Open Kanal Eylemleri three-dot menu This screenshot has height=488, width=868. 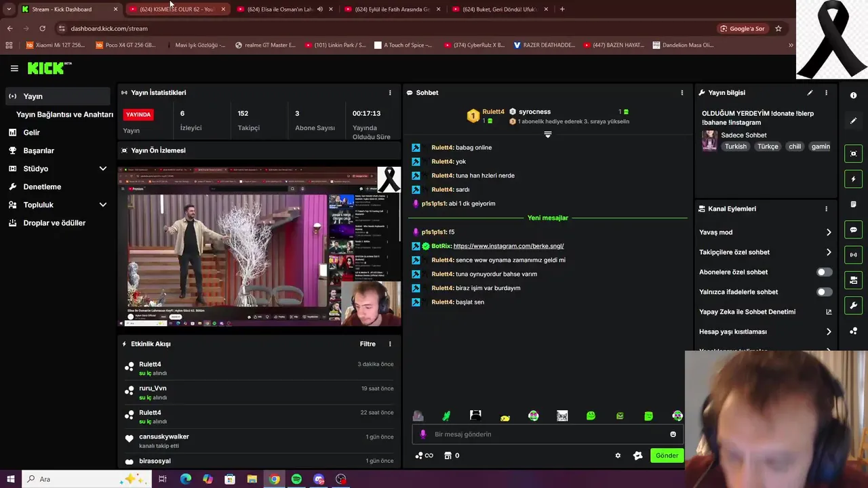point(826,209)
